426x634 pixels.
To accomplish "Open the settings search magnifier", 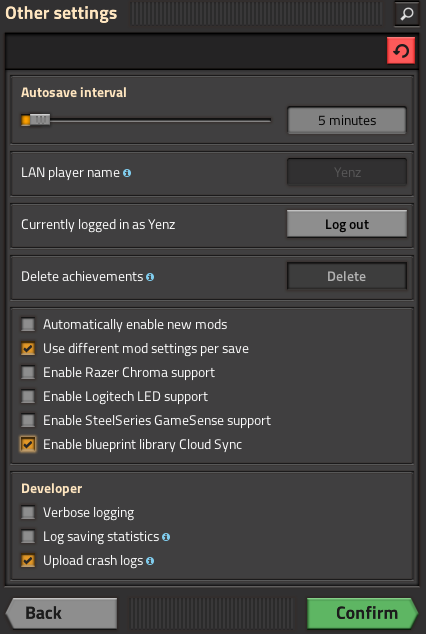I will coord(406,14).
